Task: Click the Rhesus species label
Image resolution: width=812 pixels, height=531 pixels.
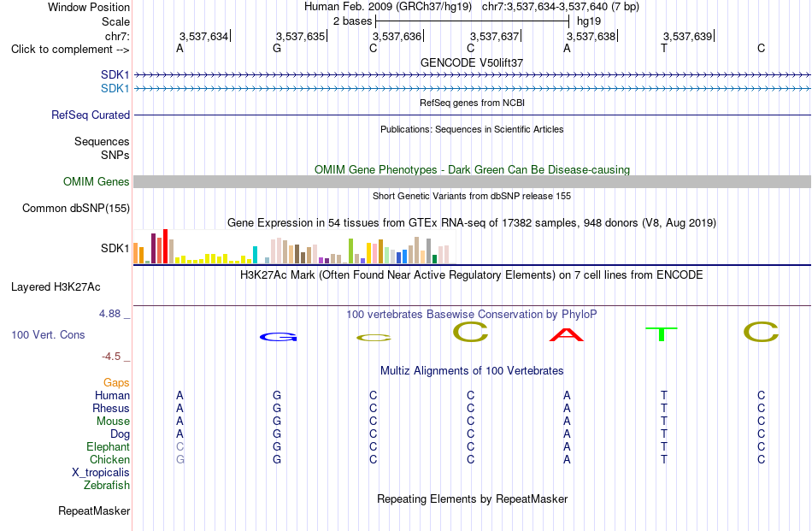Action: click(x=111, y=409)
